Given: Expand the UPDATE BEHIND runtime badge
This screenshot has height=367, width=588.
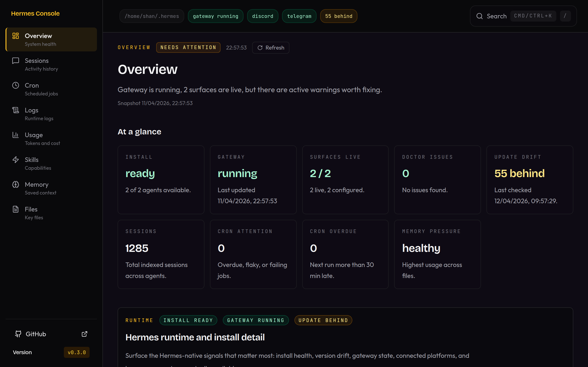Looking at the screenshot, I should click(323, 320).
